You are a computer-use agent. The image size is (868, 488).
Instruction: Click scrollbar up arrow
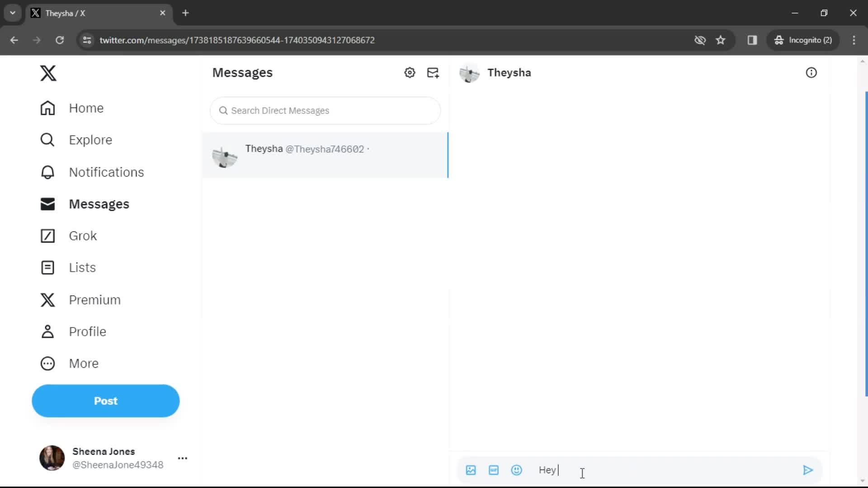(x=863, y=61)
